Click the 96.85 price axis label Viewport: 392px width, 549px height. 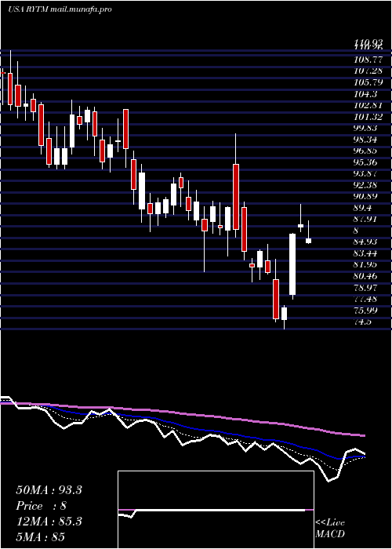[x=367, y=151]
